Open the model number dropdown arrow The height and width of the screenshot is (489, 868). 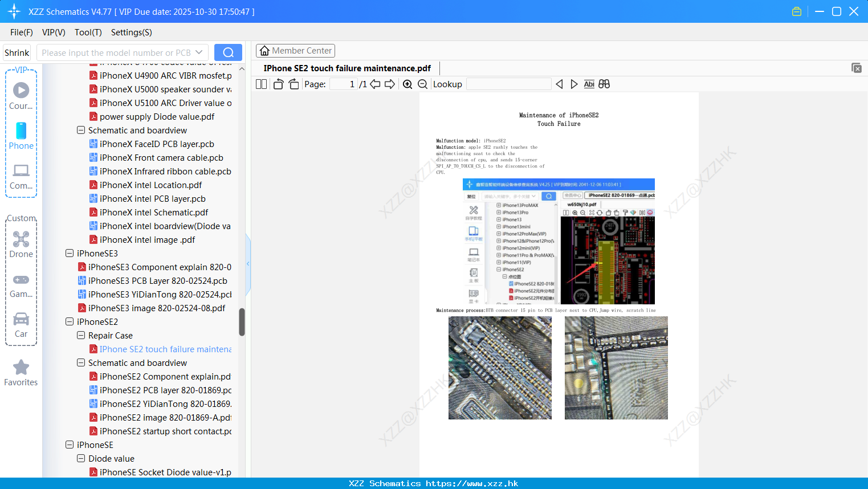point(199,52)
